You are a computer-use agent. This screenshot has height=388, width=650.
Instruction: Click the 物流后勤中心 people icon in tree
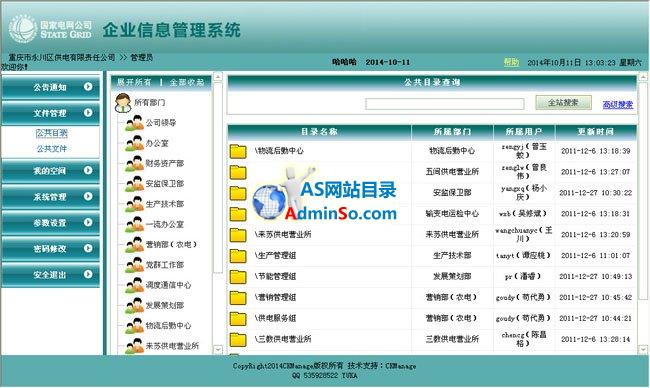[134, 326]
